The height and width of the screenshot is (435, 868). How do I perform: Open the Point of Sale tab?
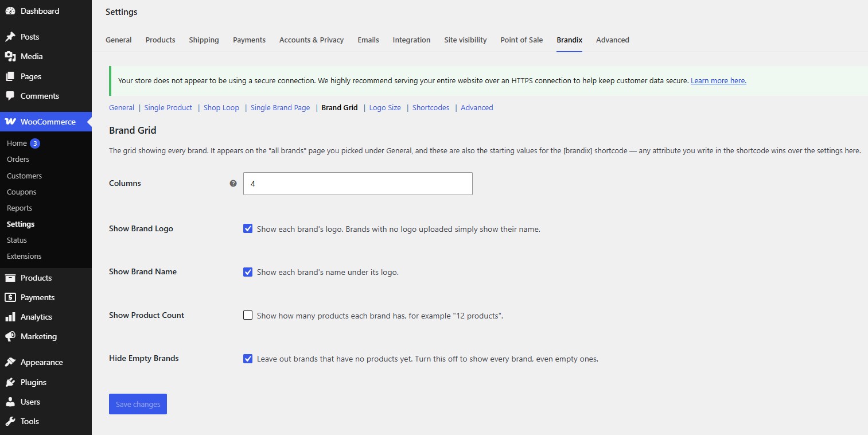click(x=521, y=40)
